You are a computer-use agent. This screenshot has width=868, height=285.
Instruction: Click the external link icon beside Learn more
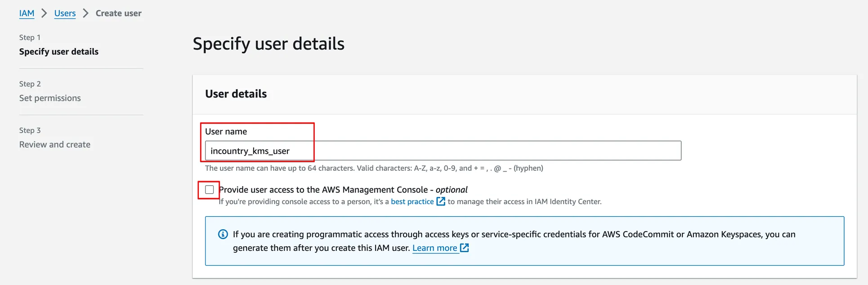465,248
